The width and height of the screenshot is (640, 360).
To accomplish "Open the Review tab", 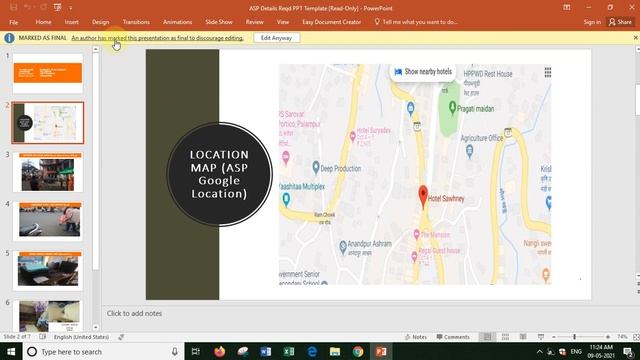I will click(255, 22).
